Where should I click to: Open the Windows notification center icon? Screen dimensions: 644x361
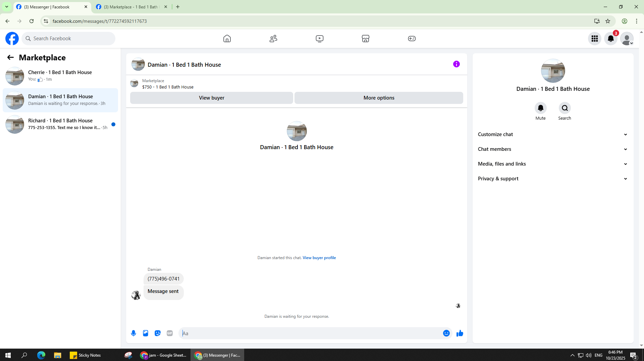point(634,356)
